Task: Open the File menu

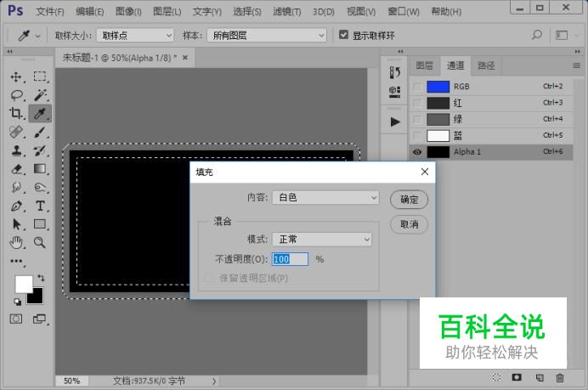Action: click(50, 12)
